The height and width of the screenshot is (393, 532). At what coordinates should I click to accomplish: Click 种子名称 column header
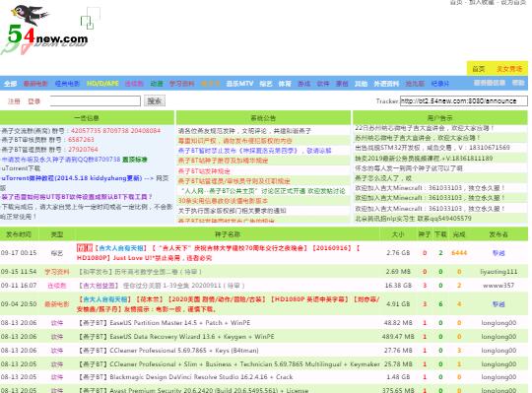228,234
